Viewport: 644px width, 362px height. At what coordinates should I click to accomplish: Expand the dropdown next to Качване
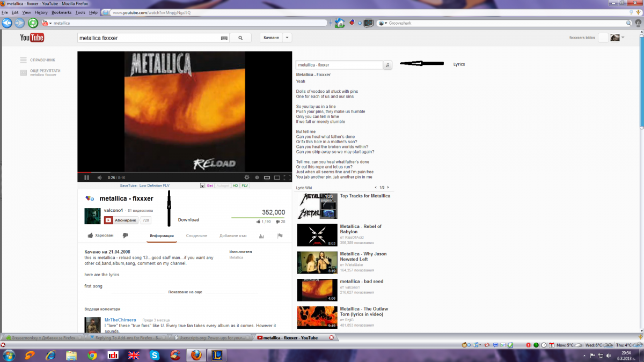coord(287,38)
